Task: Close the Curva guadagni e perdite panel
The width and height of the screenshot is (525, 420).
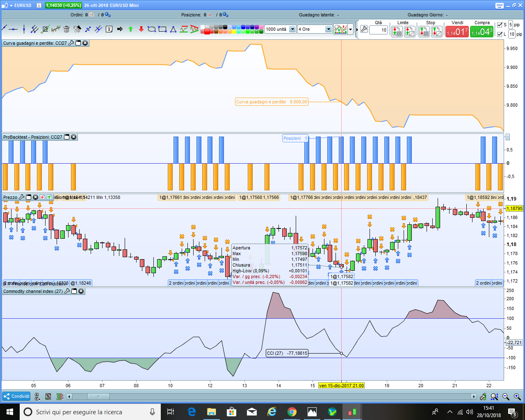Action: 85,43
